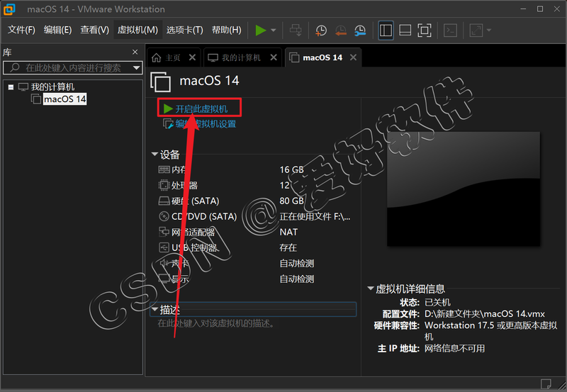Close the 主页 tab
The height and width of the screenshot is (392, 567).
click(192, 57)
